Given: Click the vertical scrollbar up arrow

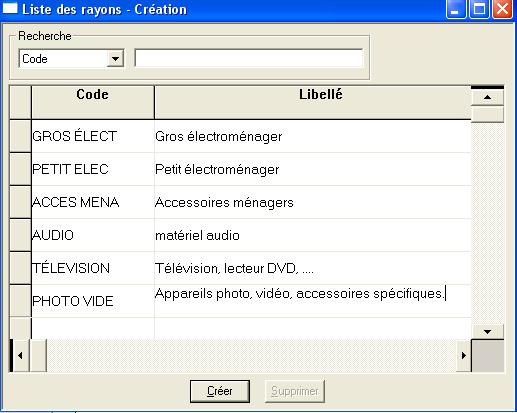Looking at the screenshot, I should coord(487,97).
